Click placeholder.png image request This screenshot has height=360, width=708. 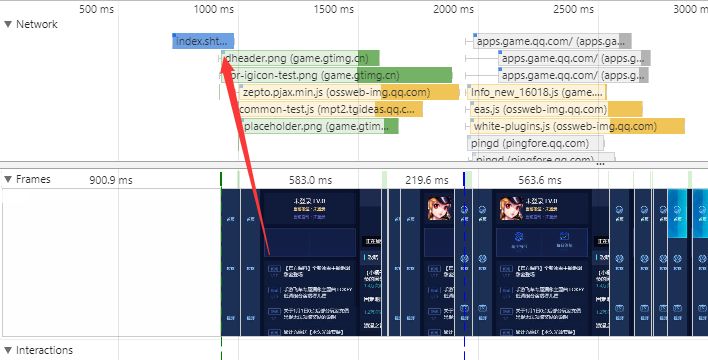pos(320,126)
